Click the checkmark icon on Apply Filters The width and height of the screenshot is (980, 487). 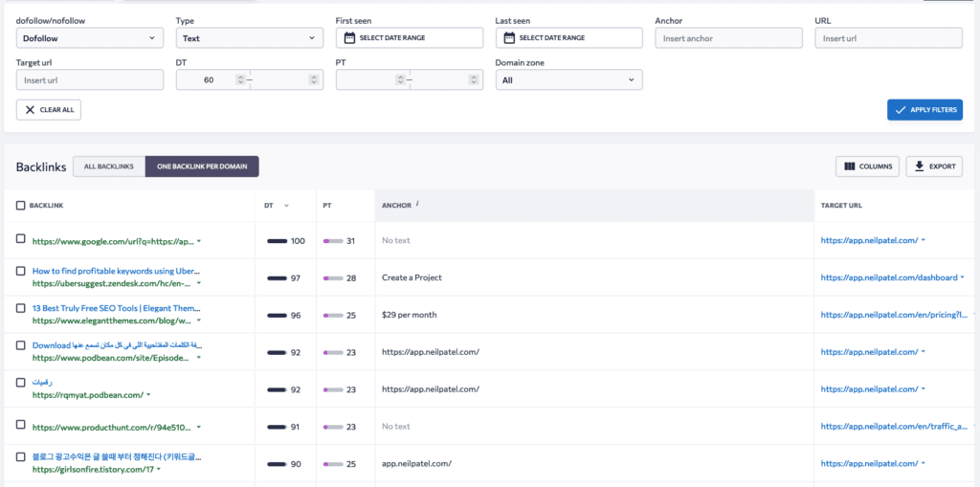[x=900, y=110]
